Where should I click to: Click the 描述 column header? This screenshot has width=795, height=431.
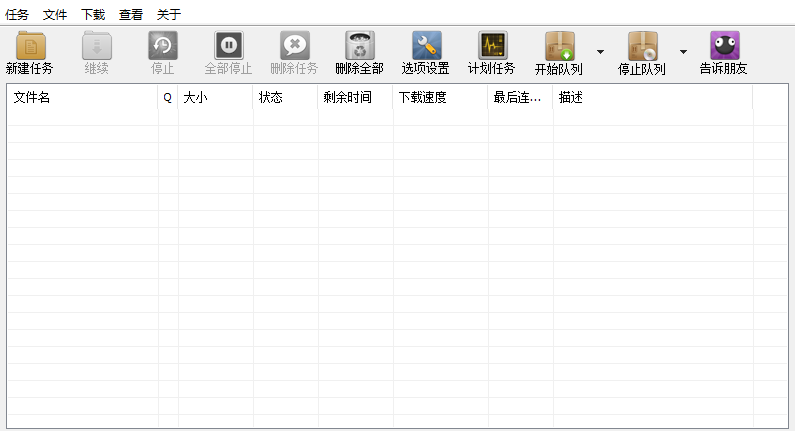(653, 97)
